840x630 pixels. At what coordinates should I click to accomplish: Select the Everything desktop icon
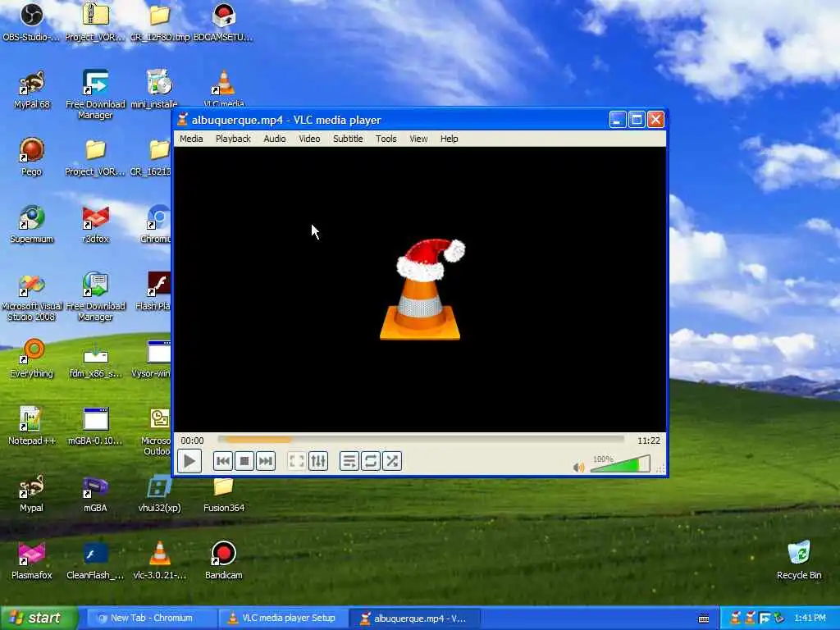pos(32,358)
